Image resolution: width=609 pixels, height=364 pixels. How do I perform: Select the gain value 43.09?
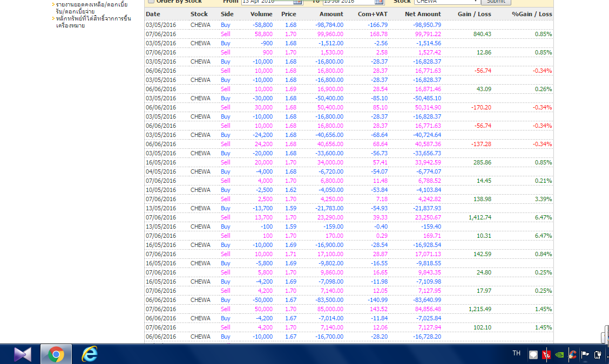(484, 90)
